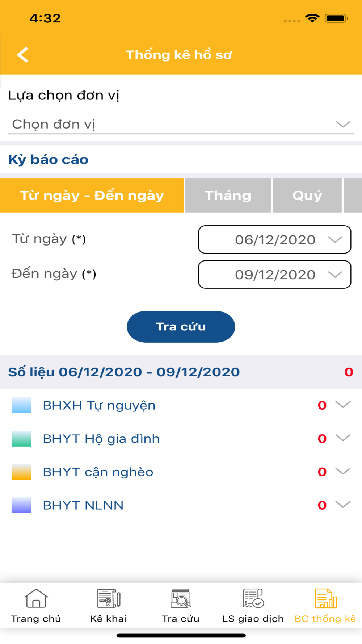
Task: Open the Từ ngày date picker
Action: tap(274, 240)
